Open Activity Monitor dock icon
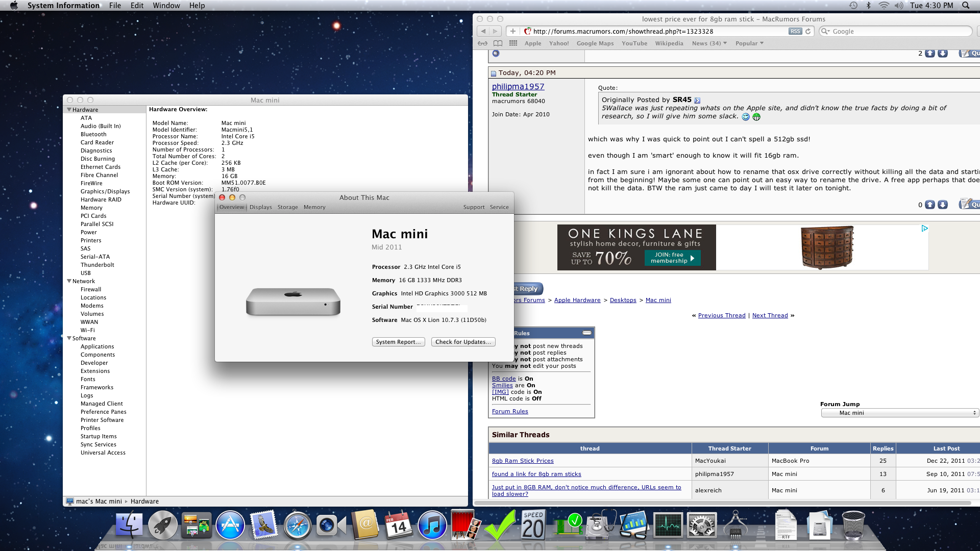Screen dimensions: 980x551 (x=668, y=525)
